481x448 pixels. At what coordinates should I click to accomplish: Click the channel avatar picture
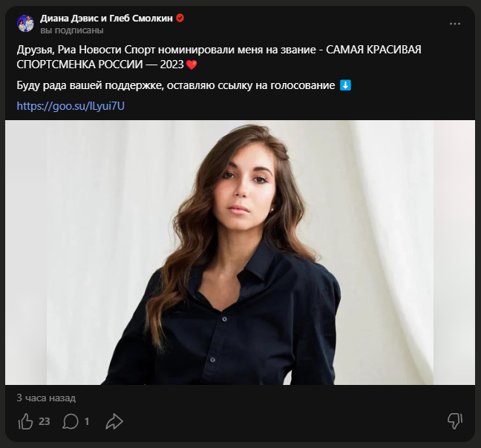tap(25, 24)
